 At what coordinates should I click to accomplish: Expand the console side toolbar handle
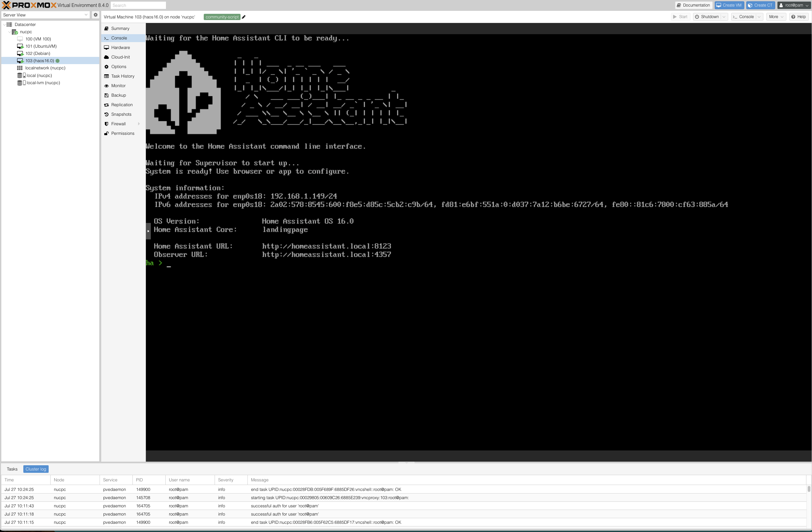(x=148, y=231)
